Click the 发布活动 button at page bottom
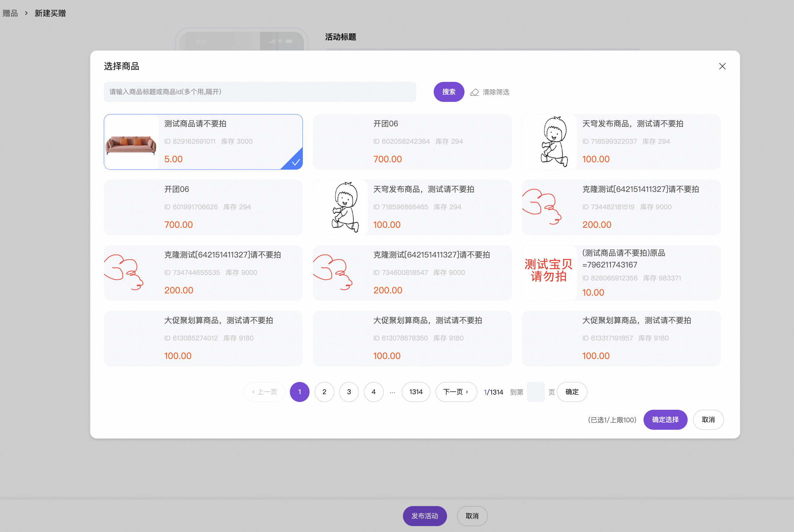Image resolution: width=794 pixels, height=532 pixels. 425,516
